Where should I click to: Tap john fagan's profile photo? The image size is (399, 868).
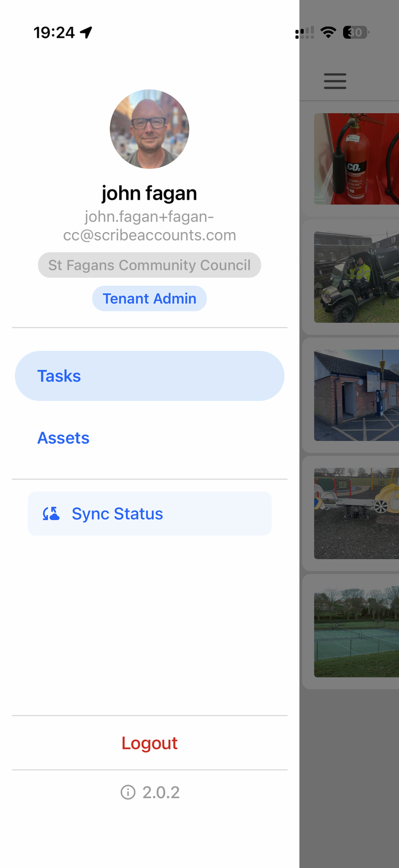click(x=149, y=129)
